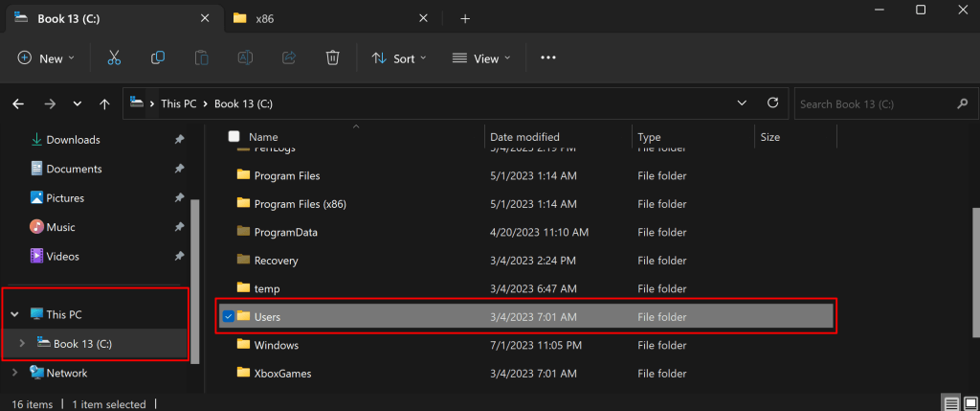
Task: Click the Cut scissors icon
Action: [x=114, y=58]
